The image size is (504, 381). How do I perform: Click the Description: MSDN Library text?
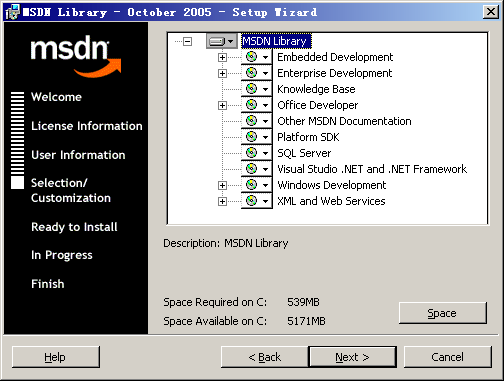coord(226,243)
